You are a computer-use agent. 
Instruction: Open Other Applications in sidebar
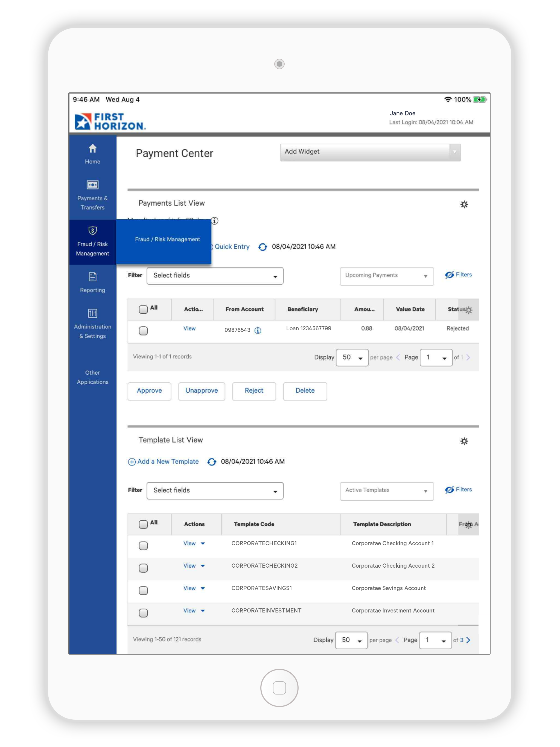[92, 377]
